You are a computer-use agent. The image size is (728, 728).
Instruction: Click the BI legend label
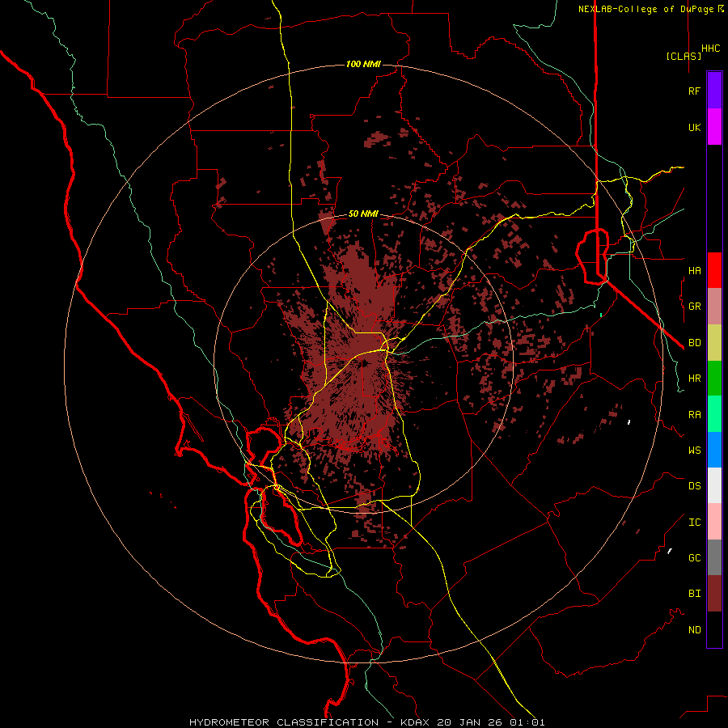(694, 594)
